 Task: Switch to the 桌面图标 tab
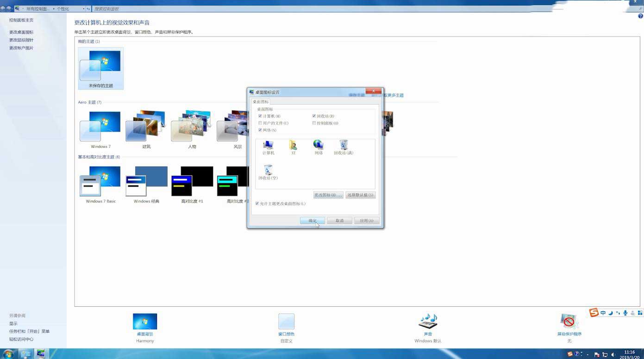pyautogui.click(x=261, y=102)
